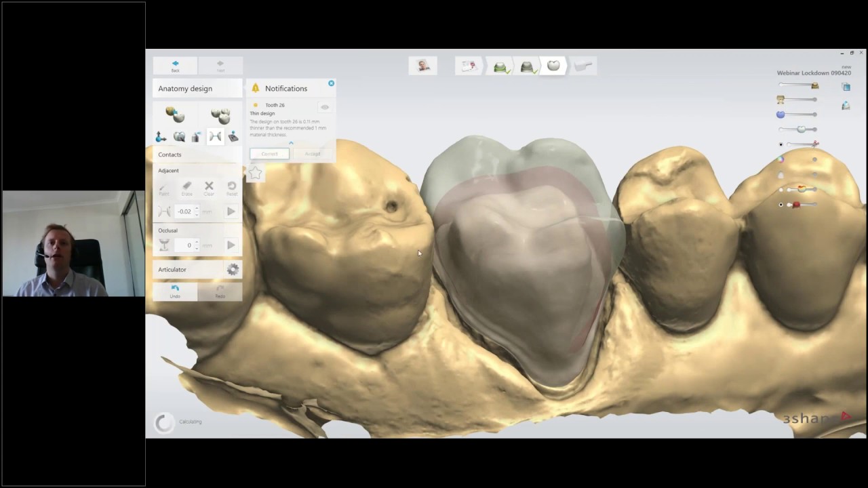Image resolution: width=868 pixels, height=488 pixels.
Task: Click the Paint contact tool
Action: 163,188
